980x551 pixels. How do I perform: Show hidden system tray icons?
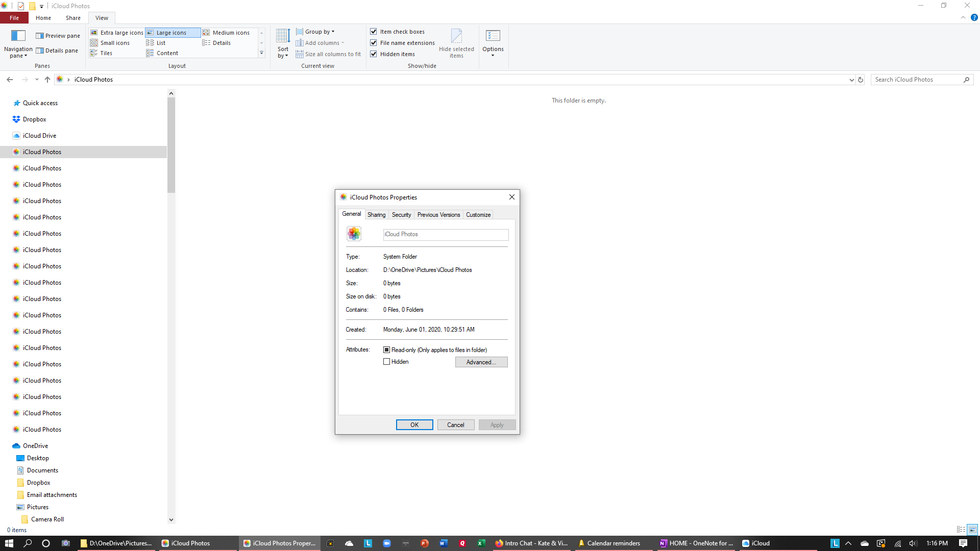click(848, 543)
